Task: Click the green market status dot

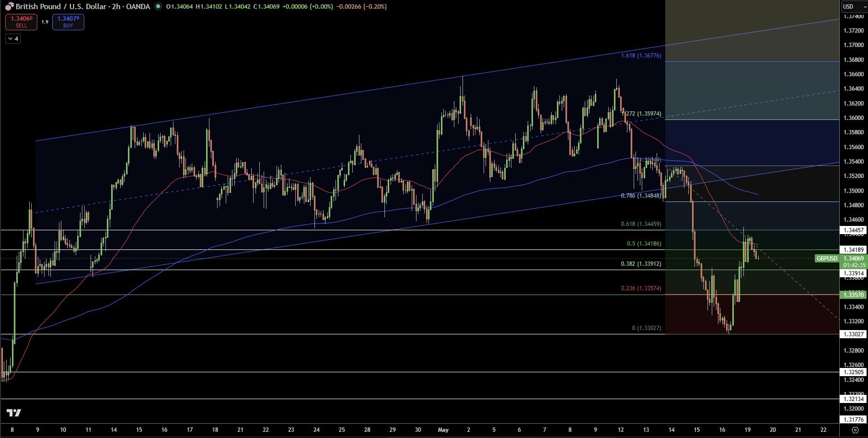Action: [x=158, y=7]
